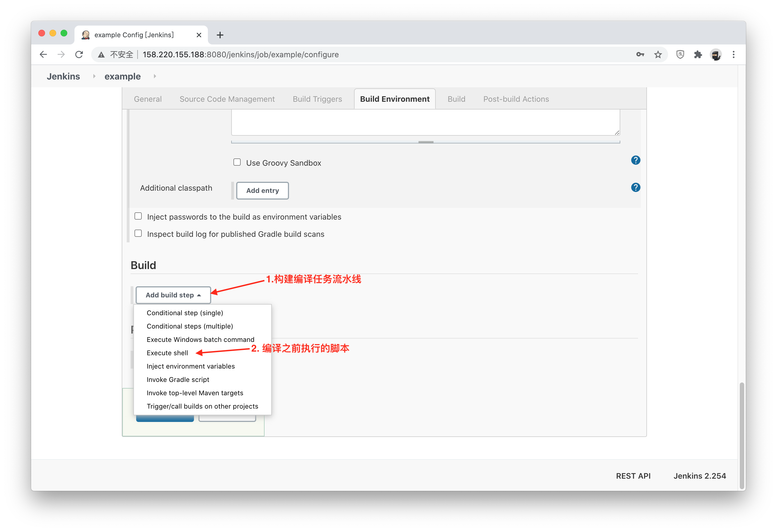777x532 pixels.
Task: Switch to Source Code Management tab
Action: 227,99
